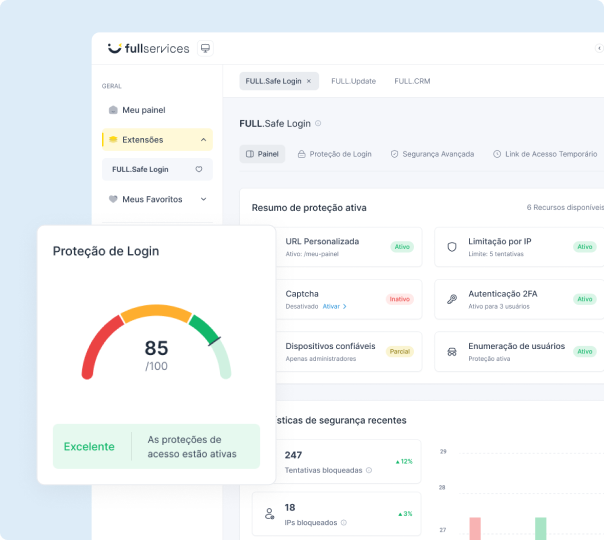Expand the Meus Favoritos section
This screenshot has height=540, width=604.
coord(203,199)
